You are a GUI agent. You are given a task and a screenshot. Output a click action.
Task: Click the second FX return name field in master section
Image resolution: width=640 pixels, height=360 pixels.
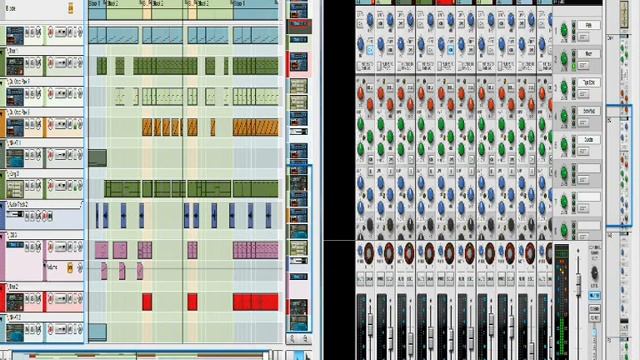(x=589, y=54)
